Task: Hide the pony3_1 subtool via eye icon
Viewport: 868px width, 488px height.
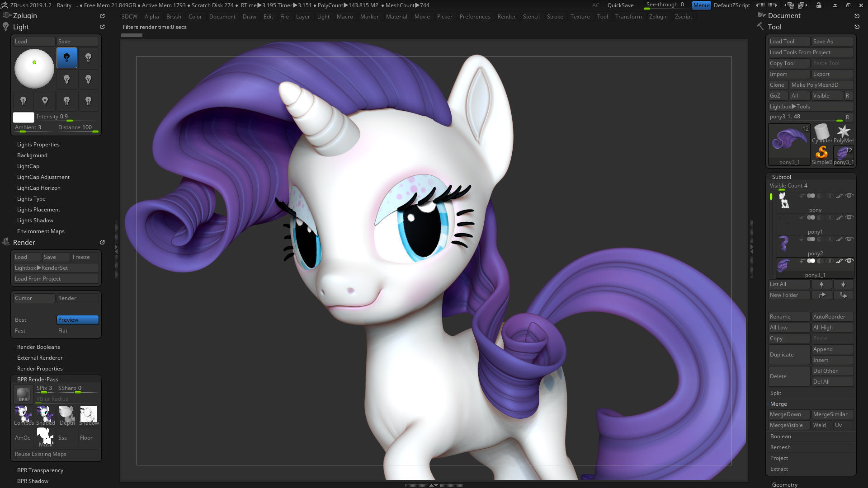Action: click(849, 261)
